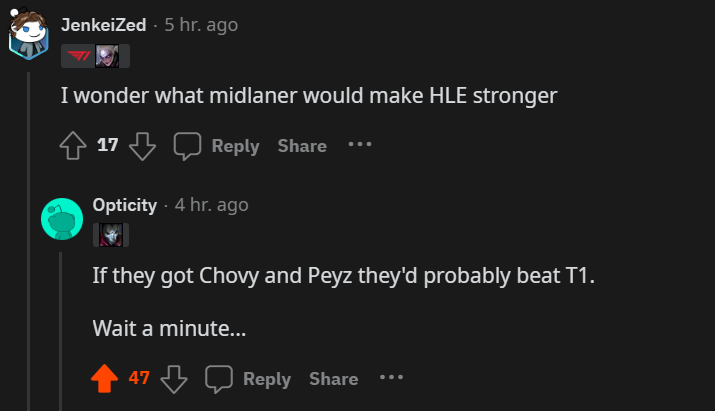
Task: Click the '5 hr. ago' timestamp
Action: (x=201, y=24)
